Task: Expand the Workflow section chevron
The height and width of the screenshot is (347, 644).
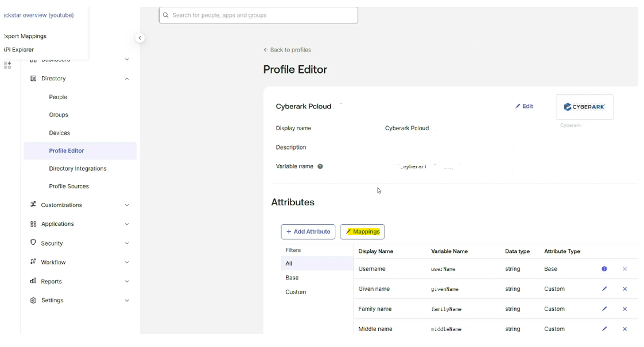Action: [127, 262]
